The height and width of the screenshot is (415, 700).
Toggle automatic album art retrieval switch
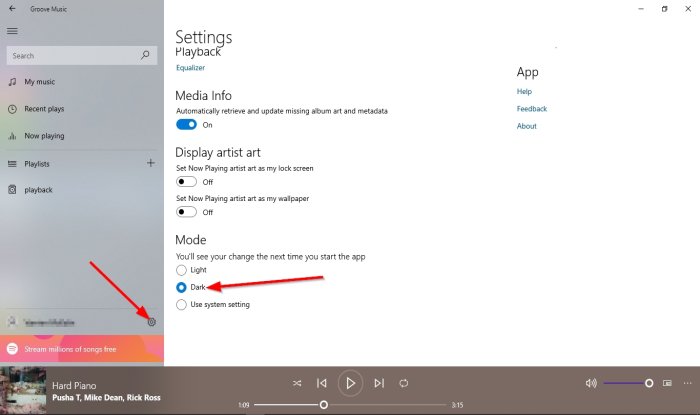[186, 124]
